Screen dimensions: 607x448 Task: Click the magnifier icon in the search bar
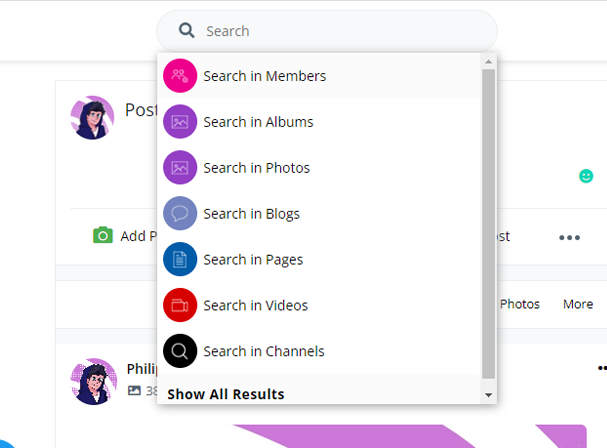(x=186, y=31)
